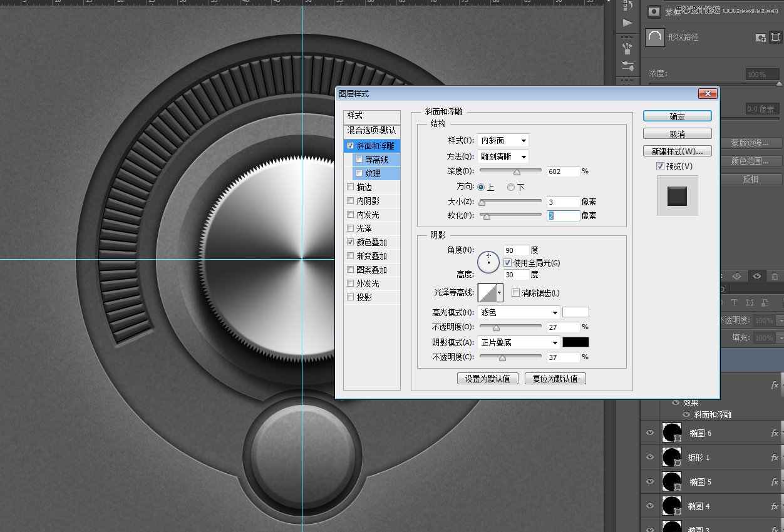Image resolution: width=784 pixels, height=532 pixels.
Task: Click the 新建样式 button
Action: pos(677,151)
